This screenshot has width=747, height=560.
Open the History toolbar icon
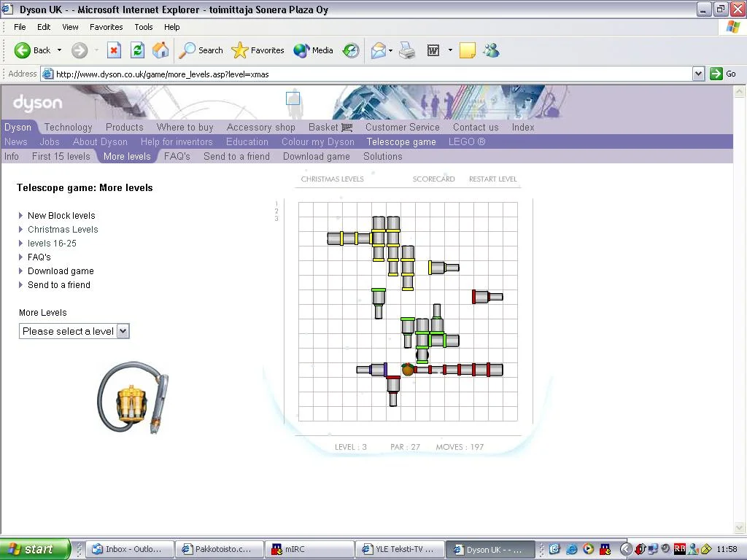click(x=351, y=50)
